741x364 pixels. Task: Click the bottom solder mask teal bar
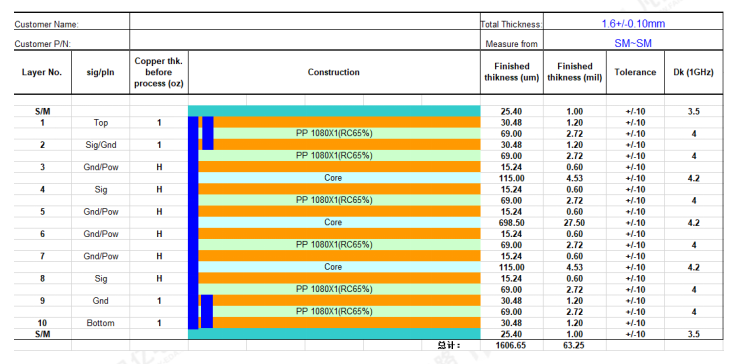click(334, 334)
